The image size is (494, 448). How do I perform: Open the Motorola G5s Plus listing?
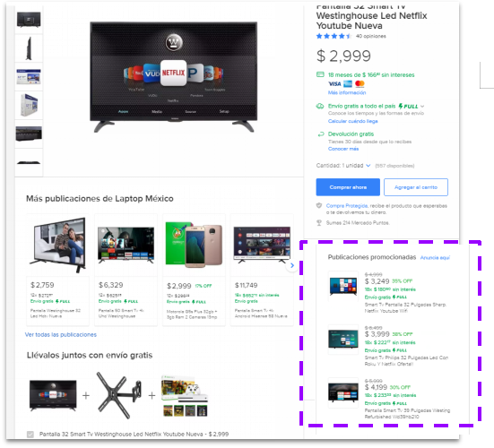tap(194, 270)
